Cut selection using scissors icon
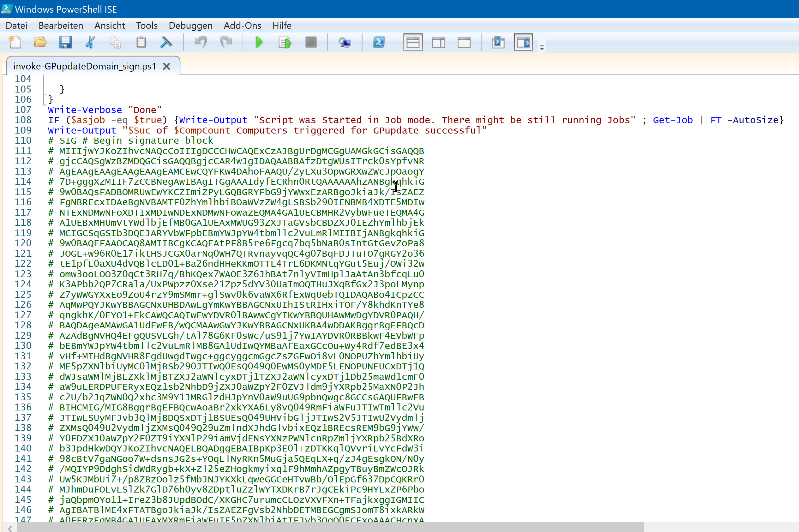799x532 pixels. tap(90, 42)
